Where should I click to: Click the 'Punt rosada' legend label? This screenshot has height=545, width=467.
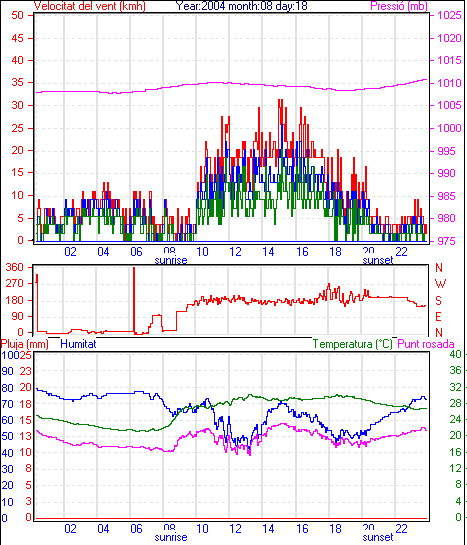click(426, 344)
